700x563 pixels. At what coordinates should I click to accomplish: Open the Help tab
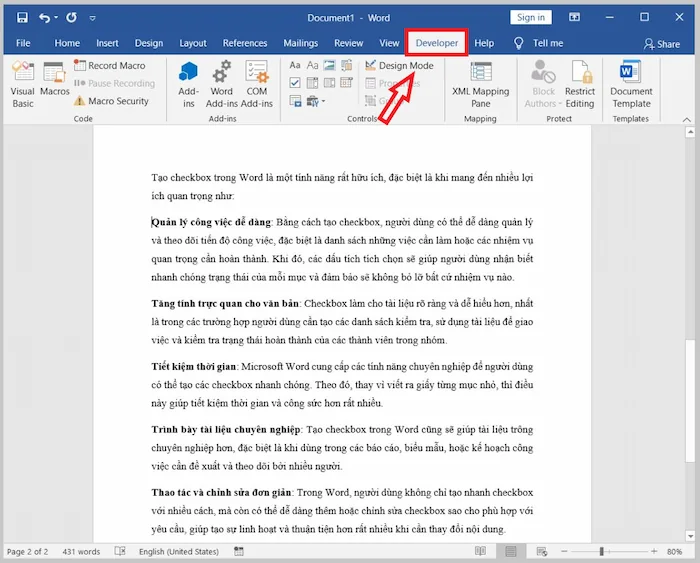point(484,43)
